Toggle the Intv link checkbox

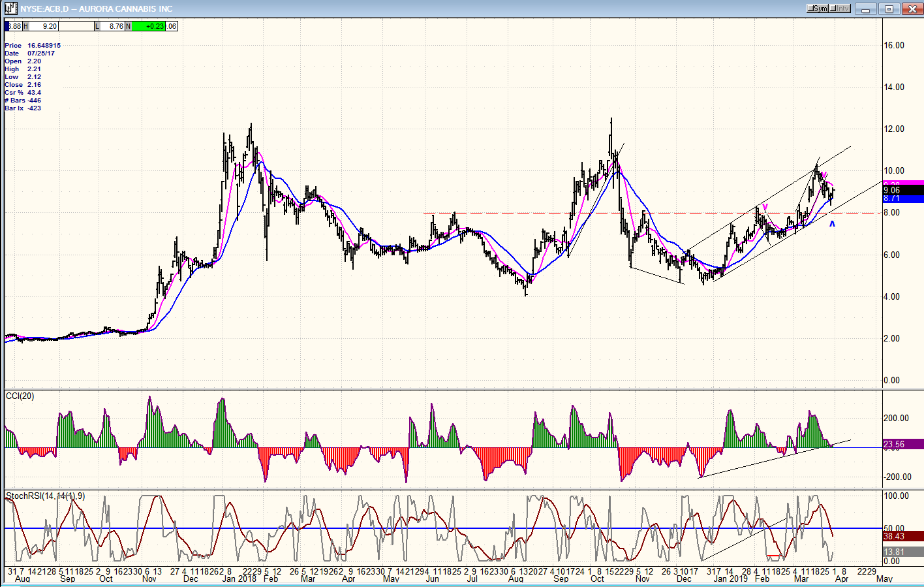point(835,8)
